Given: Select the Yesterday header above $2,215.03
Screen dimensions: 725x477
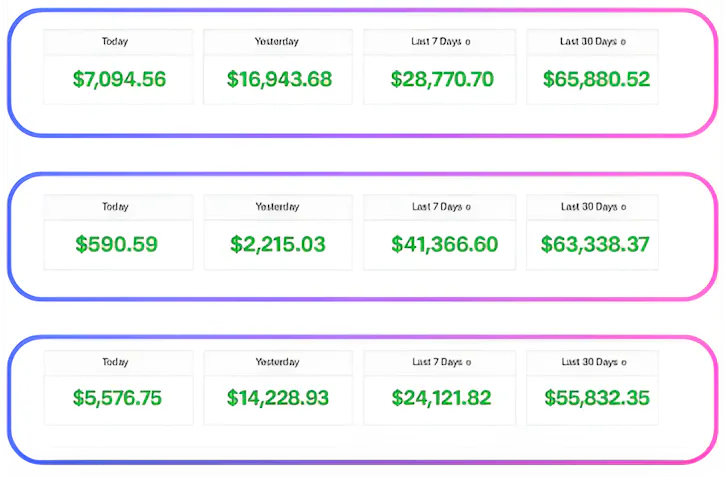Looking at the screenshot, I should (277, 207).
